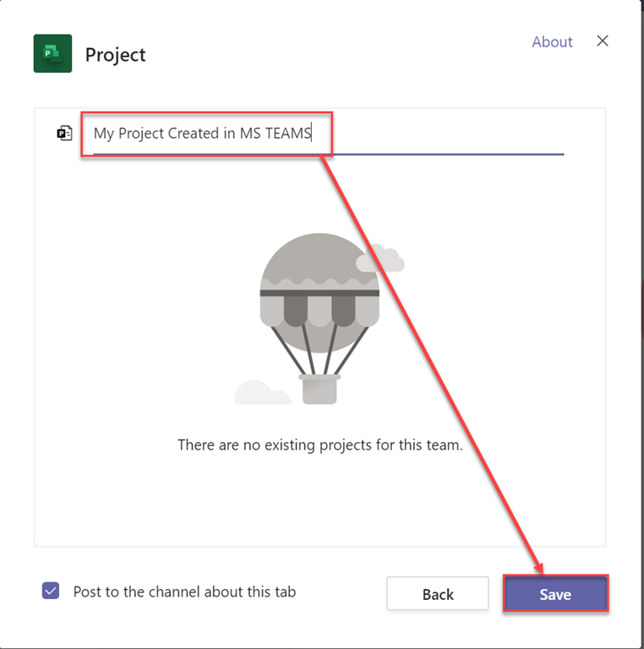
Task: Click the hot air balloon's gray dome
Action: 319,260
